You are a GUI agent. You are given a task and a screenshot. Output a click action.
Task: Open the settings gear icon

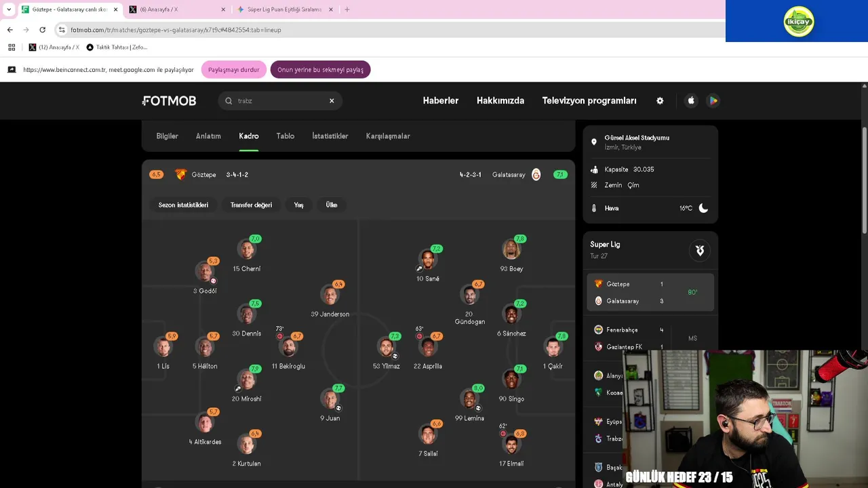click(x=660, y=101)
